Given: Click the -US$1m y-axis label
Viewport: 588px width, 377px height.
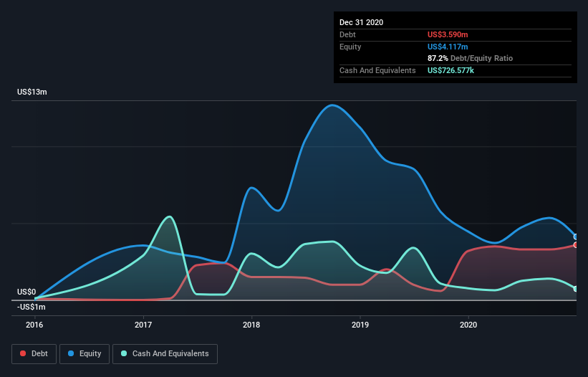Looking at the screenshot, I should 32,307.
